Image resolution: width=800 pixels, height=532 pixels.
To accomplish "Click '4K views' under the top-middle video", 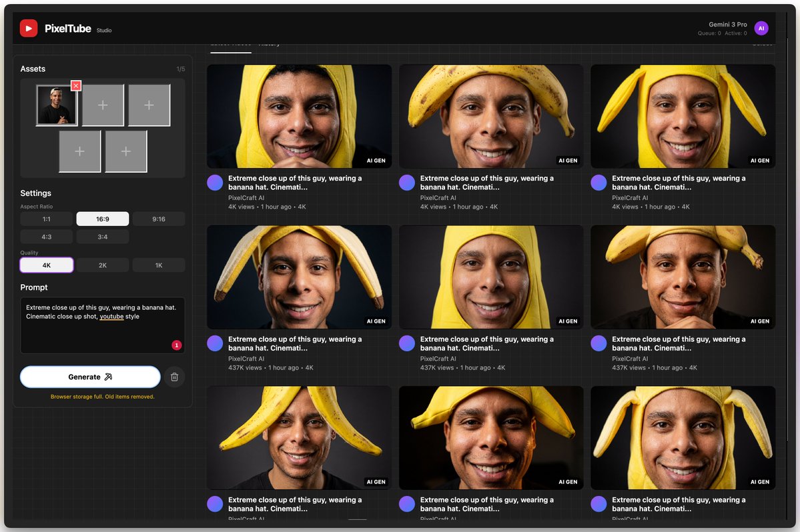I will [x=433, y=207].
